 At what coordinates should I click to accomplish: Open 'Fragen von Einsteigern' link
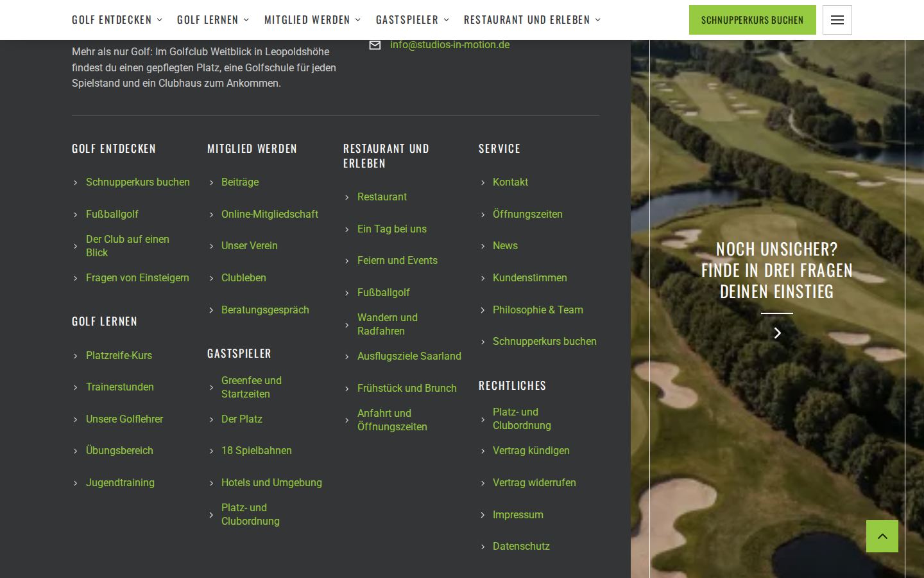(137, 277)
